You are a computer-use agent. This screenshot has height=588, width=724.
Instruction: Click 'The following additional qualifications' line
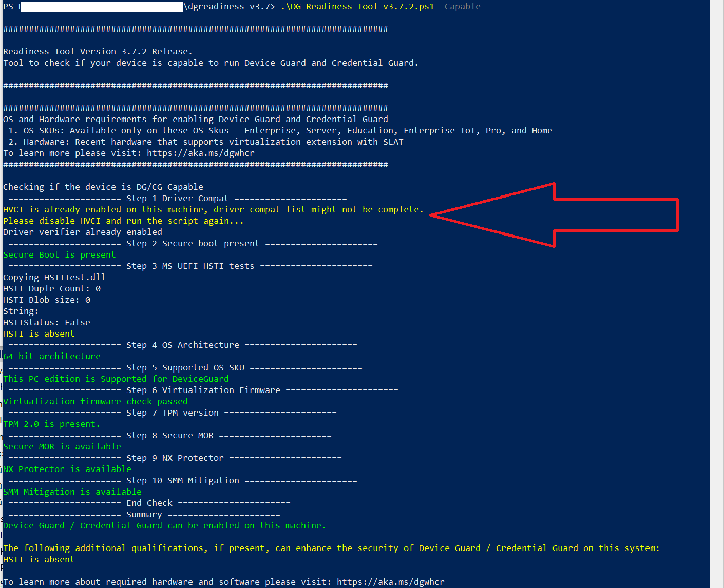point(332,548)
